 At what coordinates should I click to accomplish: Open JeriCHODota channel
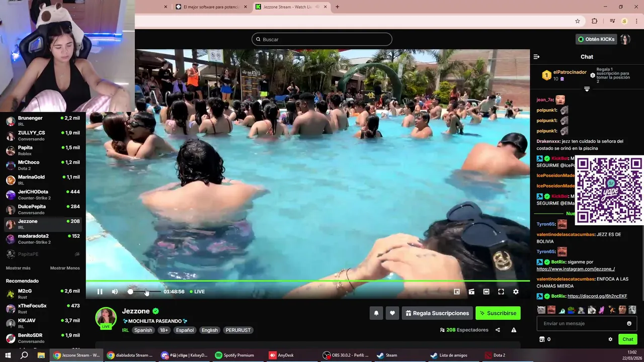(43, 195)
